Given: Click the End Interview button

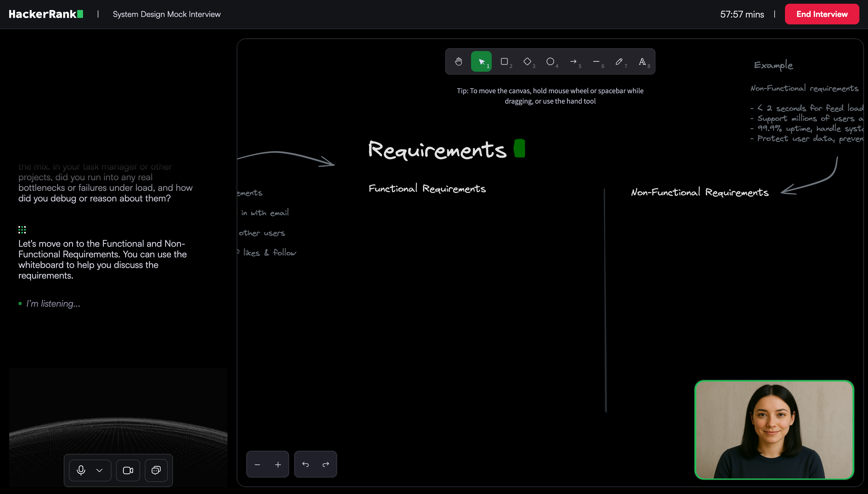Looking at the screenshot, I should pos(822,14).
